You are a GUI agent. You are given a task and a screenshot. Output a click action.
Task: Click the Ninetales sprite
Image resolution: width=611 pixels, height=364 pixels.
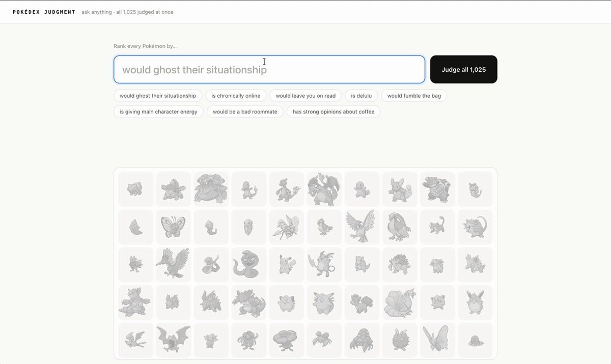pyautogui.click(x=400, y=302)
